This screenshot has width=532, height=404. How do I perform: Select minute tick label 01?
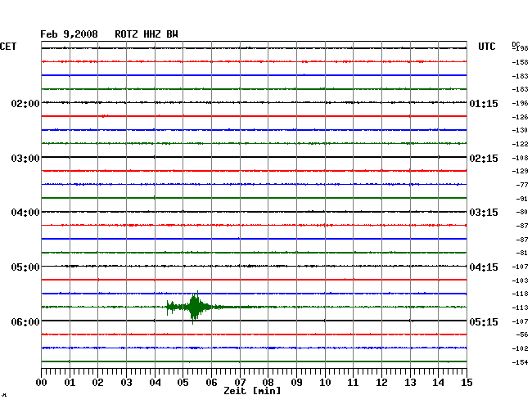70,383
